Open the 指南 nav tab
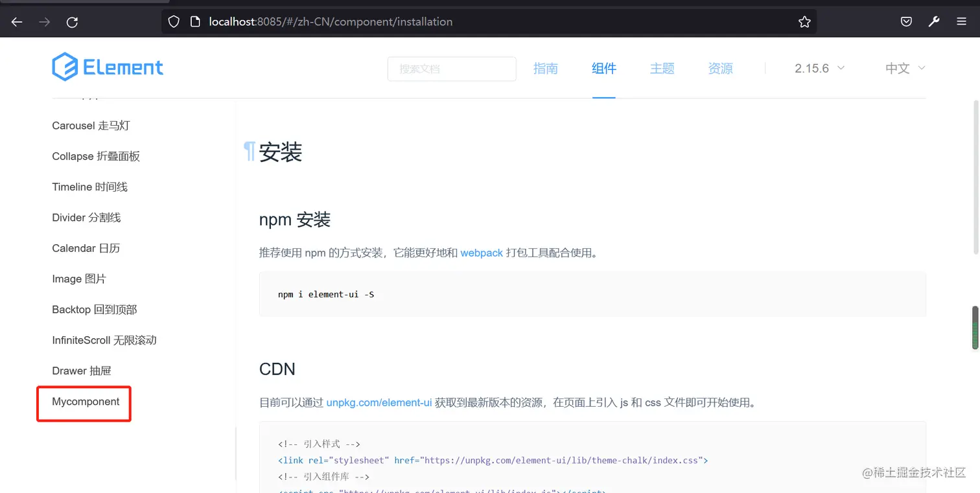The image size is (980, 493). click(x=546, y=69)
